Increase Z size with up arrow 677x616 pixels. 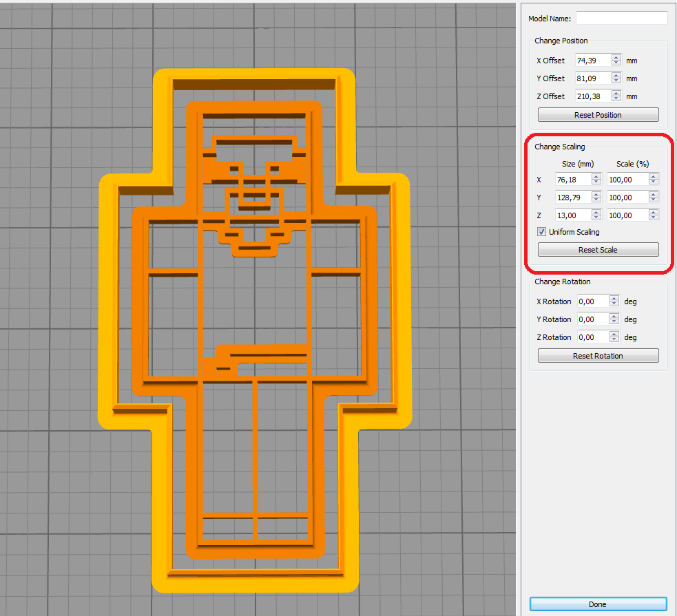coord(596,212)
